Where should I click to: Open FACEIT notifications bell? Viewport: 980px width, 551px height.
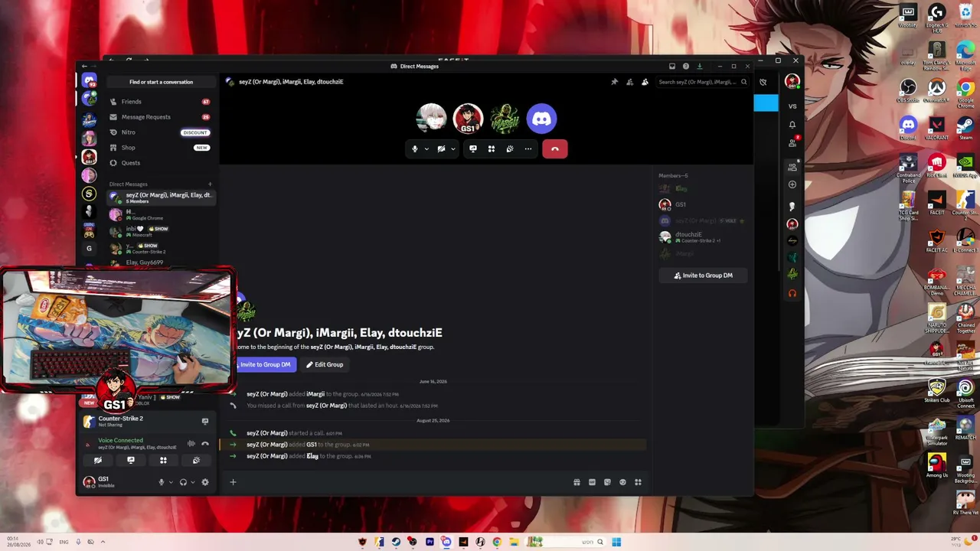pos(792,125)
